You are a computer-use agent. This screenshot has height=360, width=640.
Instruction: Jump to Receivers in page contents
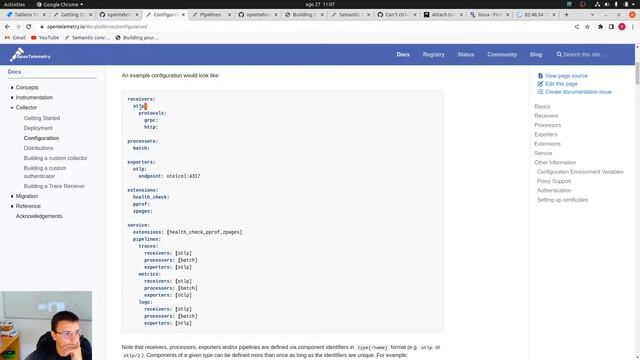[546, 116]
